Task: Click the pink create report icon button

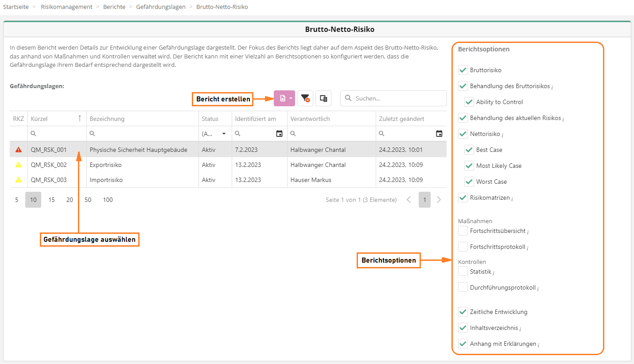Action: (x=282, y=98)
